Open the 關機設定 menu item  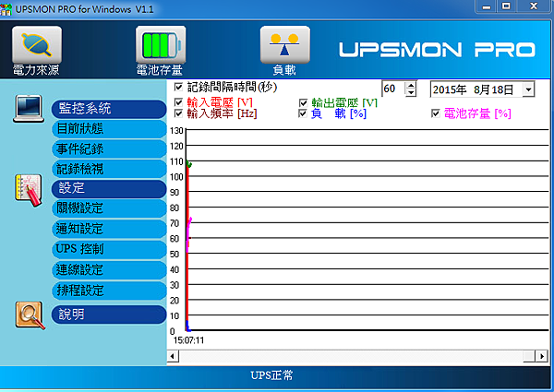(109, 208)
